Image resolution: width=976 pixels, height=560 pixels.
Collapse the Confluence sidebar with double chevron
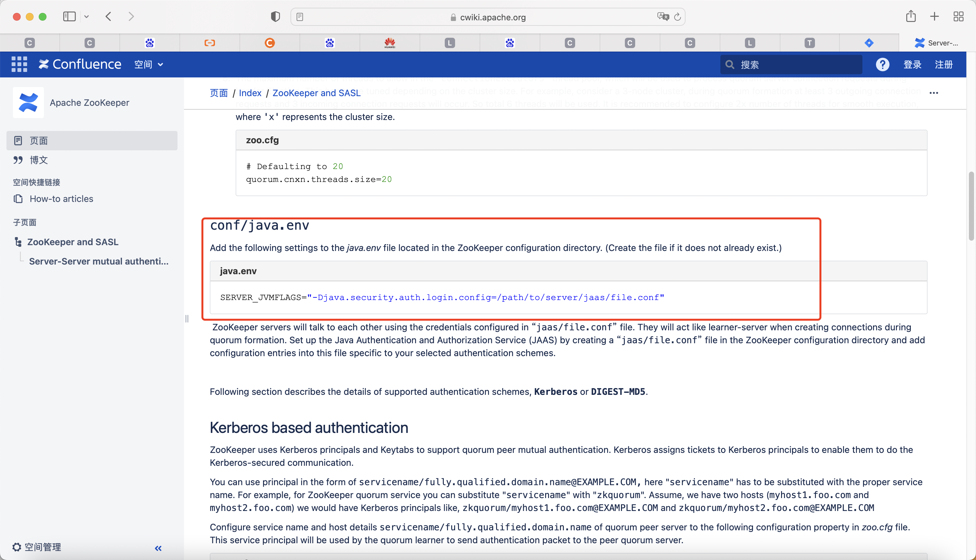(158, 548)
